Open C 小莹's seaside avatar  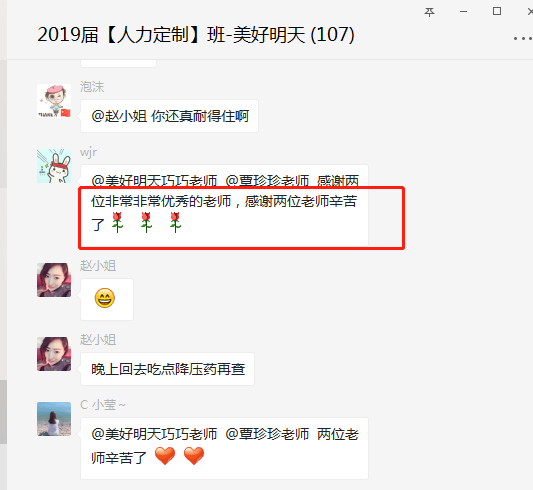click(54, 419)
